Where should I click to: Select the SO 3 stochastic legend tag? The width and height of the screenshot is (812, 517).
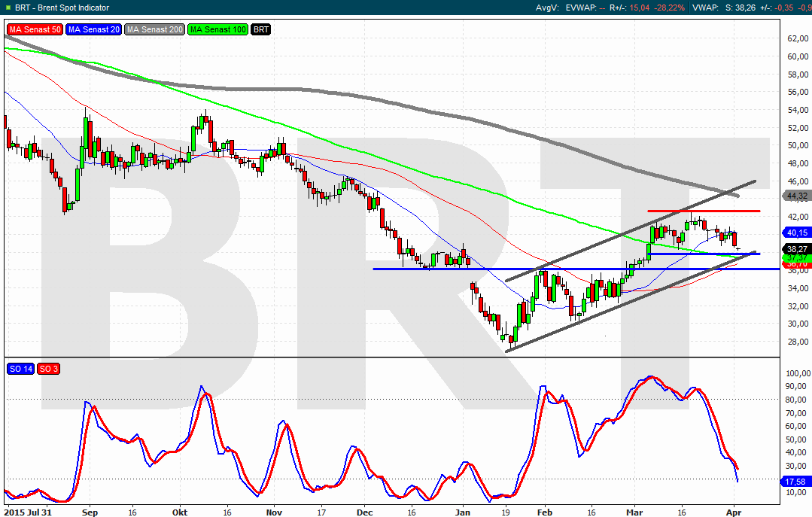(49, 369)
